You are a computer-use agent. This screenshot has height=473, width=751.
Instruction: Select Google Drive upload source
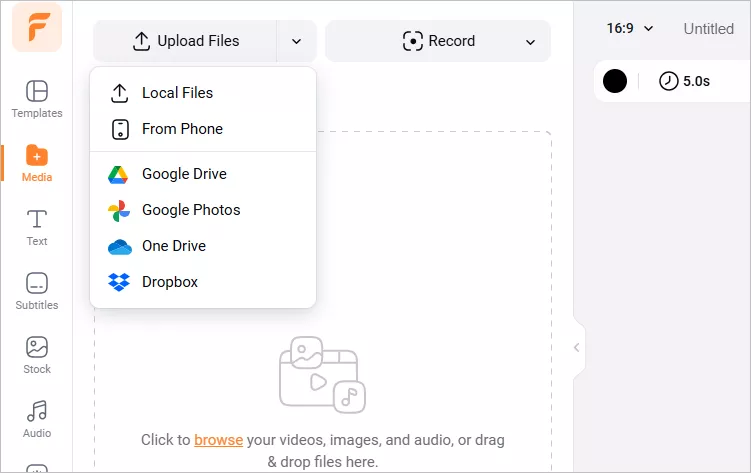(203, 174)
